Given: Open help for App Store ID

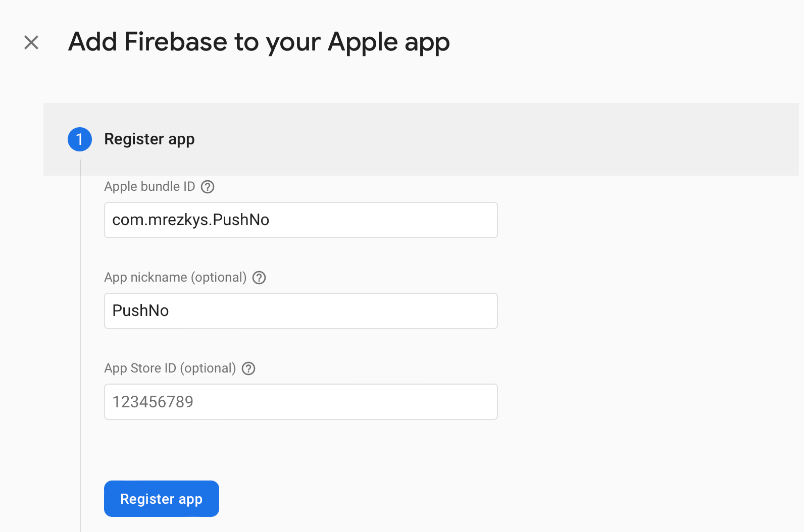Looking at the screenshot, I should coord(248,368).
